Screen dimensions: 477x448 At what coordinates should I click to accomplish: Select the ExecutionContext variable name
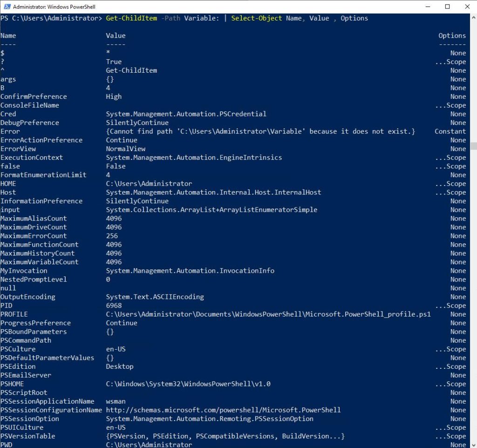point(32,158)
